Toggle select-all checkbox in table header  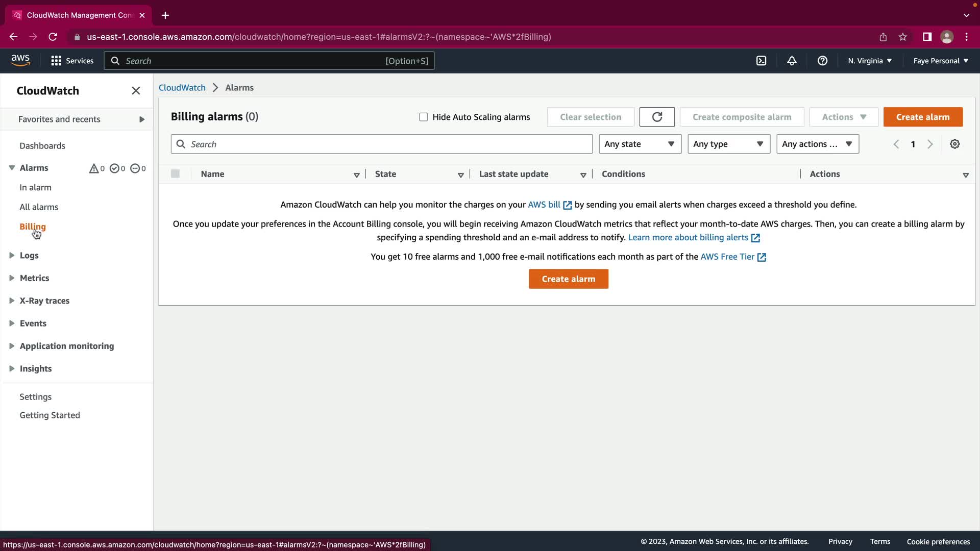[175, 174]
